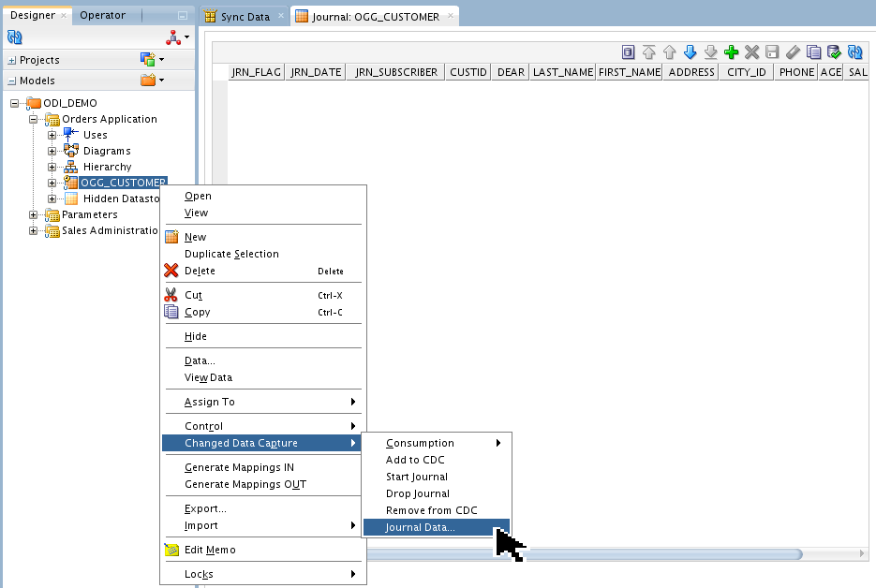This screenshot has height=588, width=876.
Task: Click the refresh icon in Designer panel
Action: click(15, 37)
